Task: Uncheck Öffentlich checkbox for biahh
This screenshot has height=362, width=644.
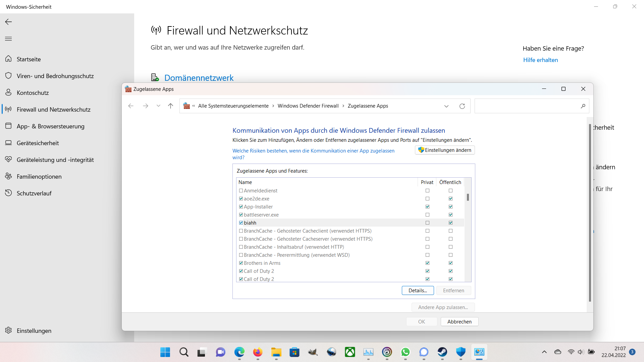Action: coord(450,223)
